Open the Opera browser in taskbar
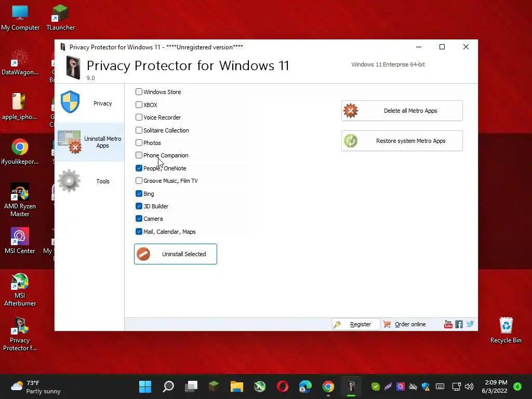Screen dimensions: 532x399 point(283,387)
